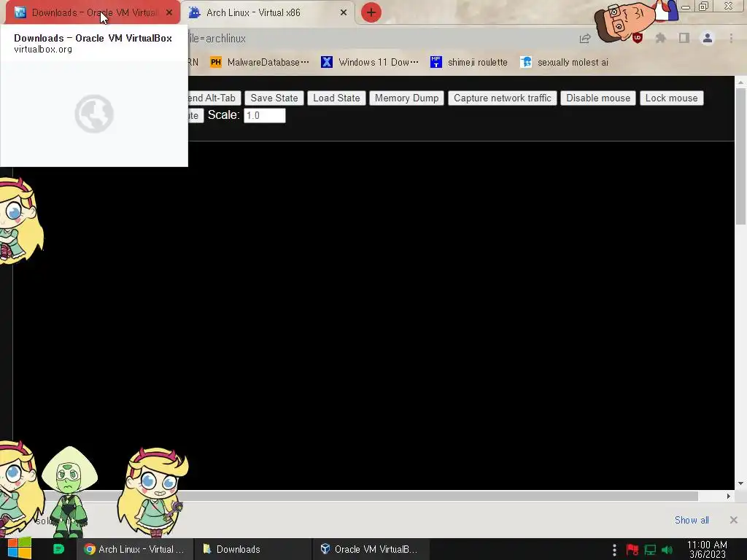Click Capture network traffic button
The image size is (747, 560).
click(502, 98)
